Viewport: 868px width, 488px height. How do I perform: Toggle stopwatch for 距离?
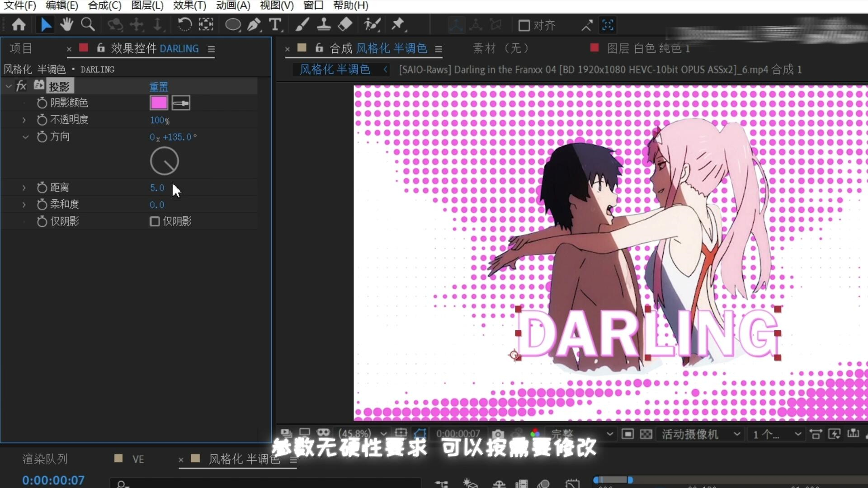[x=42, y=188]
